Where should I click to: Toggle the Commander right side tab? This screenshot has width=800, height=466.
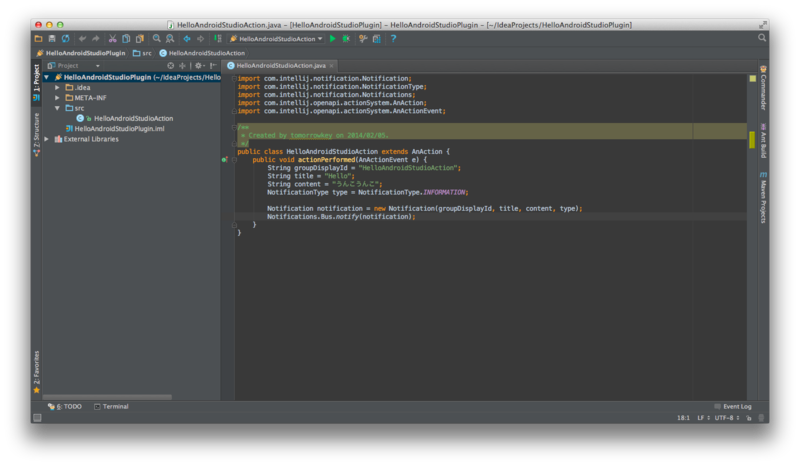point(763,88)
